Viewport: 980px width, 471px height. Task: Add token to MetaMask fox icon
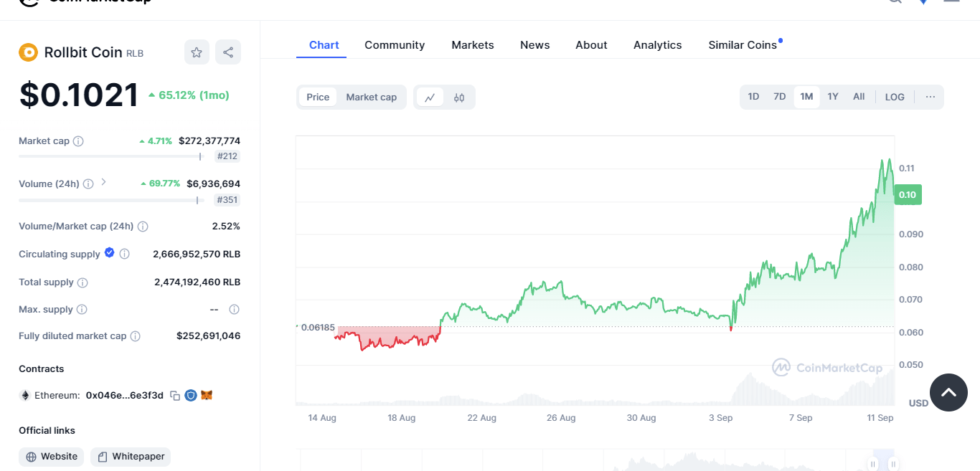[x=207, y=395]
